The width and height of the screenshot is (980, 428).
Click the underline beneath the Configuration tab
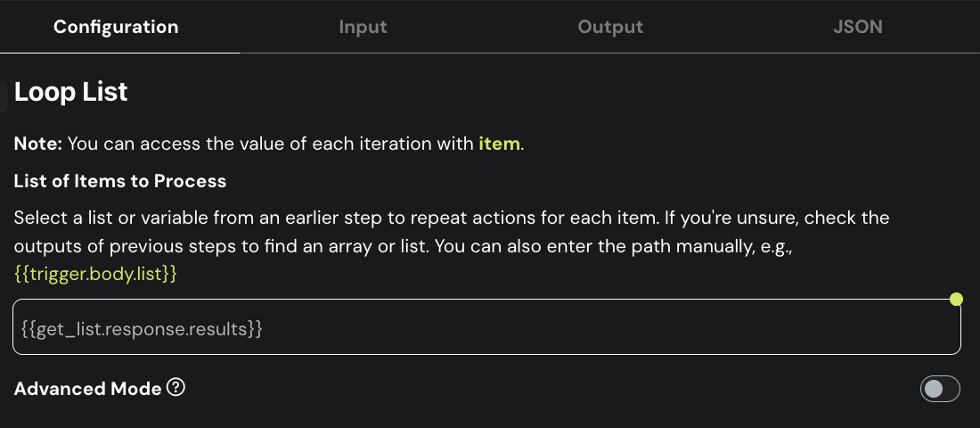click(119, 53)
